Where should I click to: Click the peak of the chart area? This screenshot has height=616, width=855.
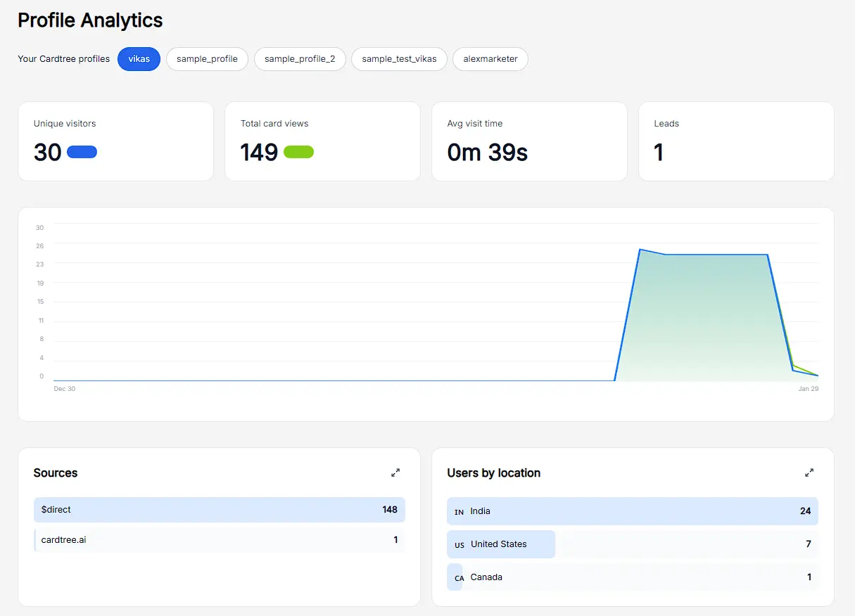pyautogui.click(x=640, y=250)
